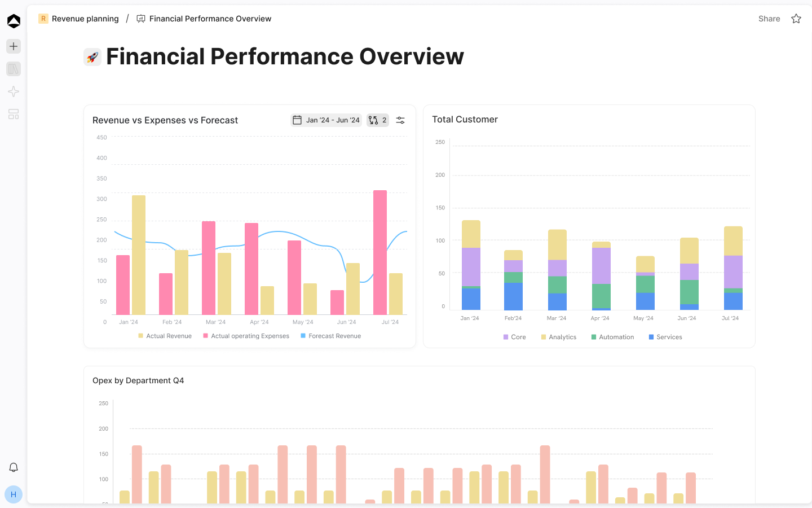Viewport: 812px width, 508px height.
Task: Click the app logo icon in sidebar
Action: pos(14,21)
